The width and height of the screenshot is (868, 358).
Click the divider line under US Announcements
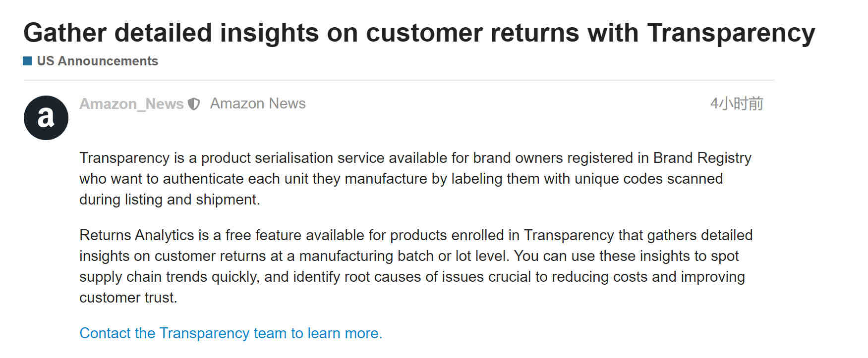(x=399, y=80)
